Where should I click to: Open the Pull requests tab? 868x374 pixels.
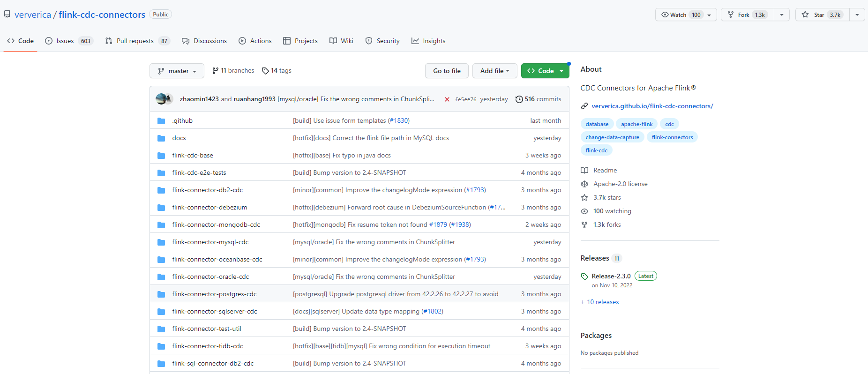[x=135, y=41]
